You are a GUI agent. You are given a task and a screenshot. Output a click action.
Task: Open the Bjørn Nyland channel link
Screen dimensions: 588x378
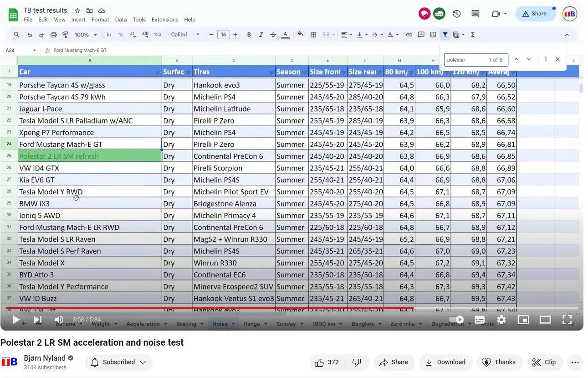coord(45,358)
